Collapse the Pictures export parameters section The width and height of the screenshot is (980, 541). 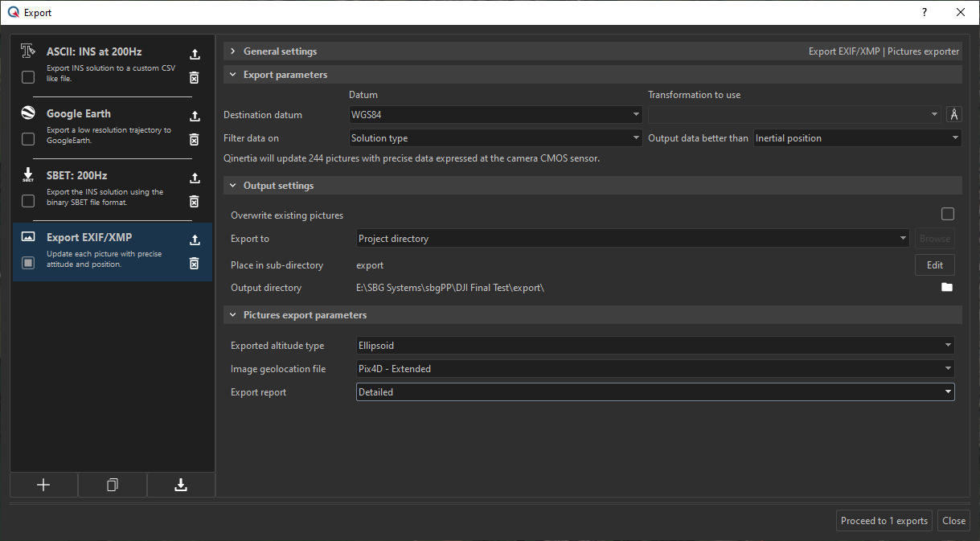tap(233, 315)
